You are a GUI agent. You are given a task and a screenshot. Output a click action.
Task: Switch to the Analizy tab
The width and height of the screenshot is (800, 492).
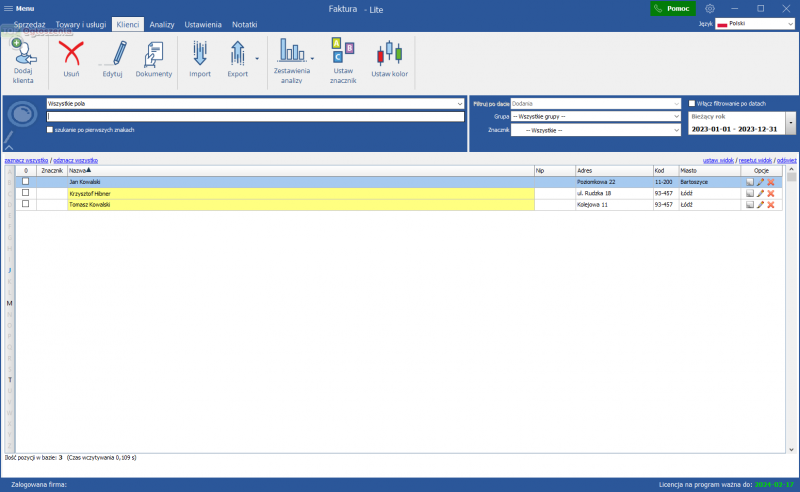point(162,23)
